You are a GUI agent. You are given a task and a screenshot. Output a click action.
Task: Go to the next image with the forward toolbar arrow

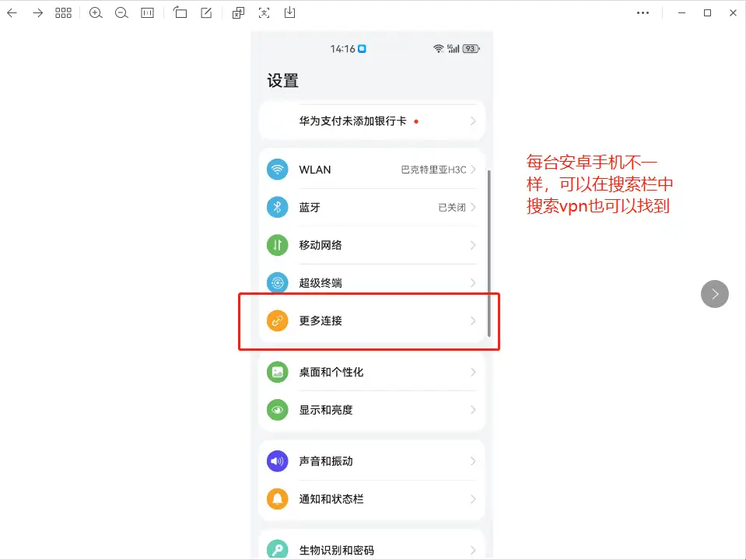coord(37,13)
